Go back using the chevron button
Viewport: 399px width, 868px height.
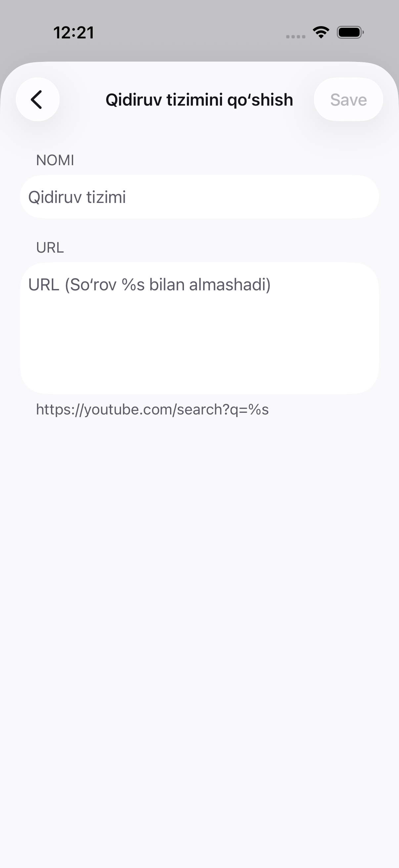tap(37, 99)
